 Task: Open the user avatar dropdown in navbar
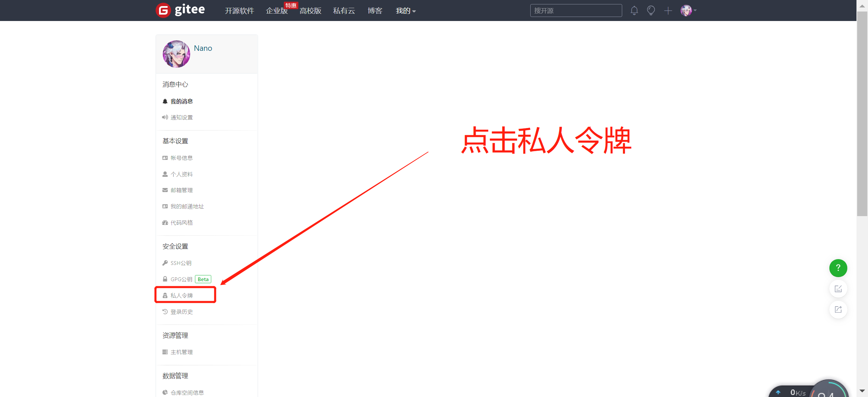(689, 11)
